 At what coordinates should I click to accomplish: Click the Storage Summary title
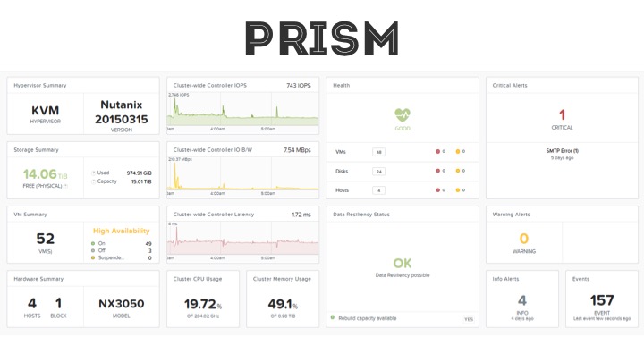point(36,150)
